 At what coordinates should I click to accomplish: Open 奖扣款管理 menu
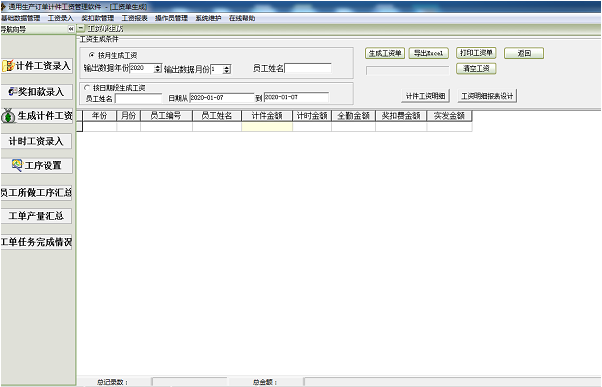(98, 18)
